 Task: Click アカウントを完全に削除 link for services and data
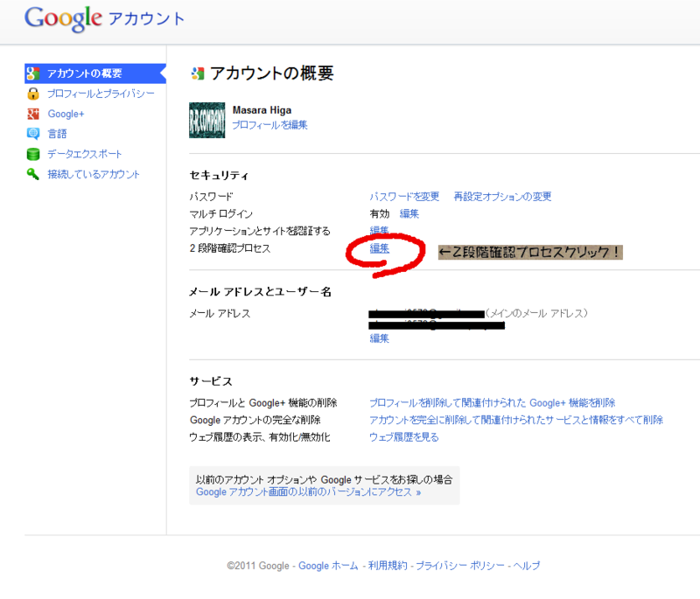tap(516, 420)
